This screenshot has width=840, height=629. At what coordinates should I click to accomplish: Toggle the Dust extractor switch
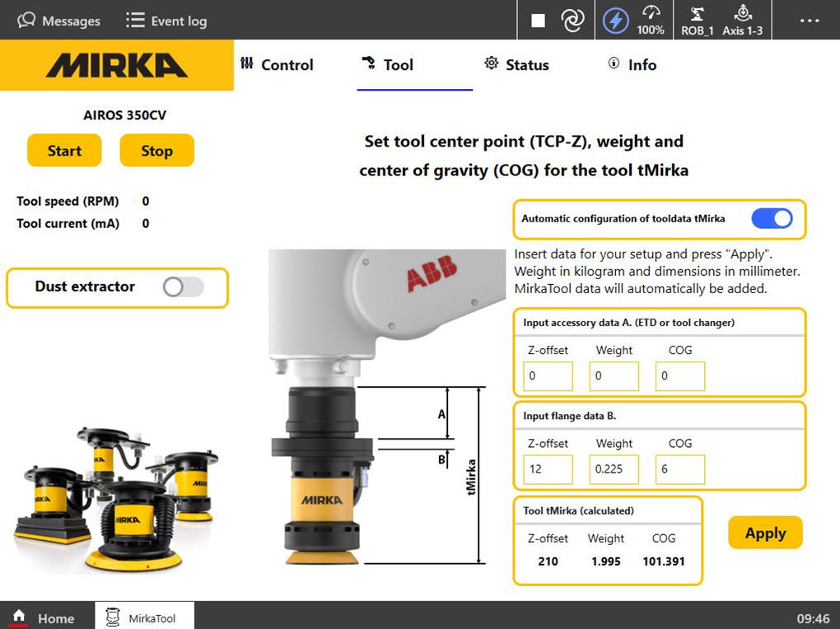point(183,287)
